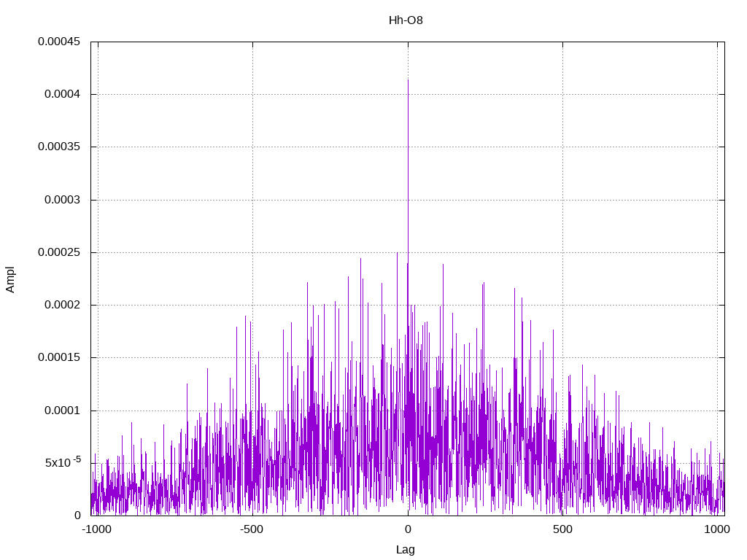This screenshot has width=747, height=560.
Task: Click the plot title Hh-O8
Action: (x=406, y=20)
